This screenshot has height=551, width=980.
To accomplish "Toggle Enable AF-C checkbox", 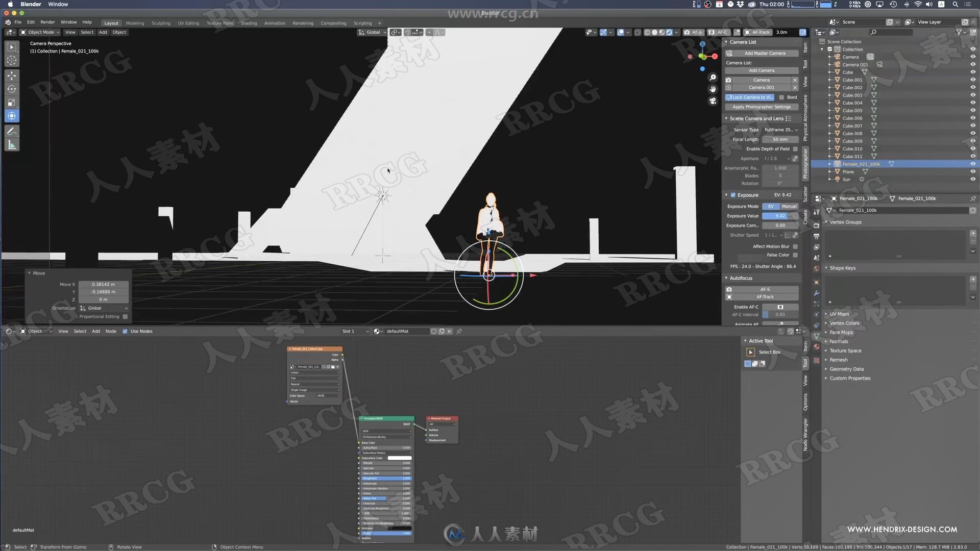I will coord(780,307).
